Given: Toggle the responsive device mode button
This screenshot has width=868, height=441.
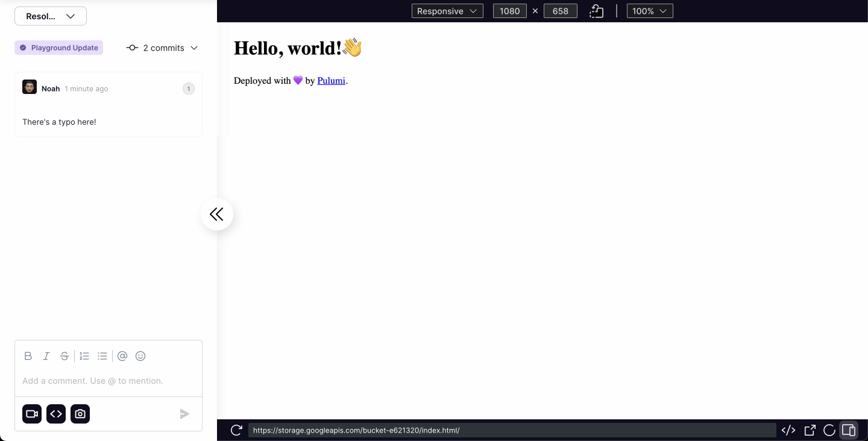Looking at the screenshot, I should 848,430.
